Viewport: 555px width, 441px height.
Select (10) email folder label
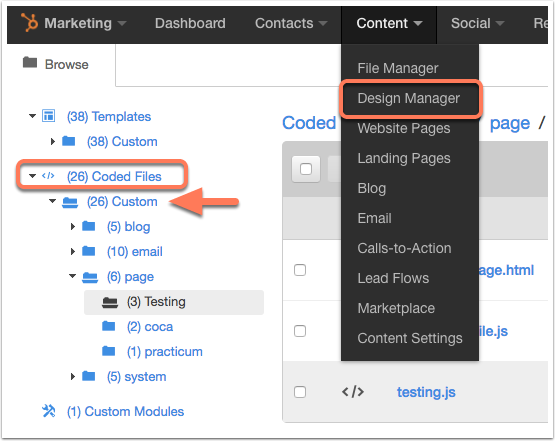click(135, 252)
